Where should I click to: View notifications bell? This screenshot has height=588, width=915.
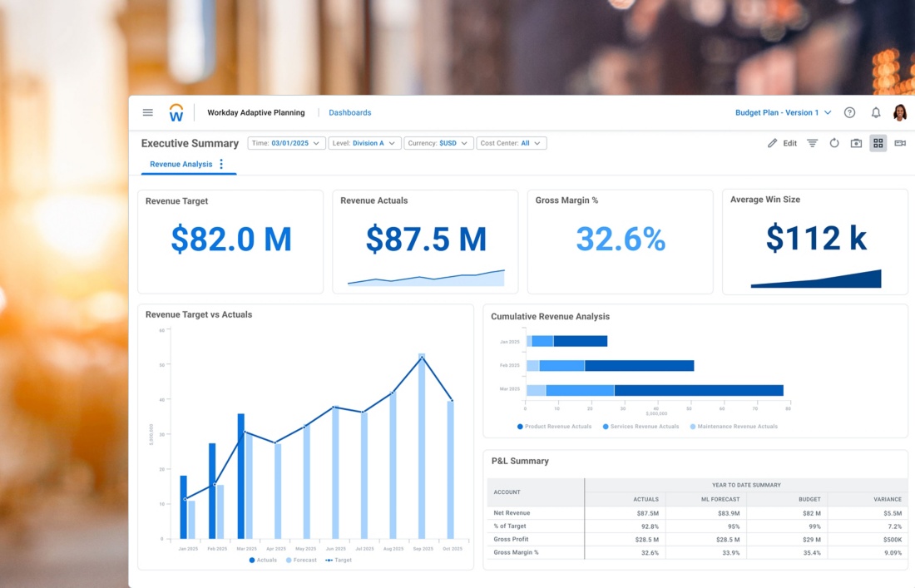click(876, 113)
